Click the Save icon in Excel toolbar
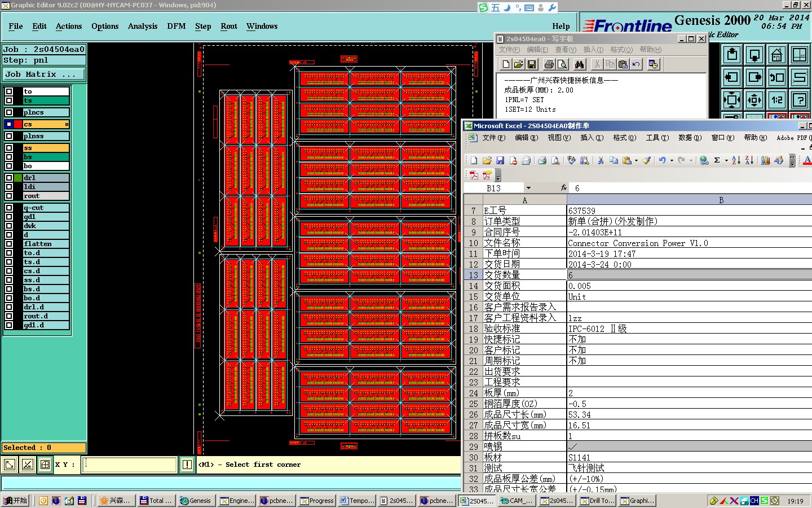 [500, 160]
